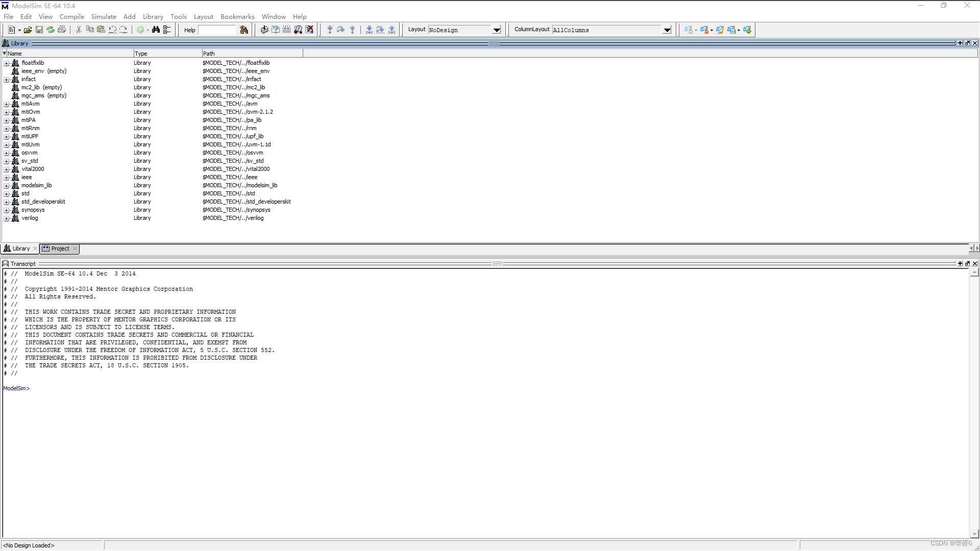Switch to the Project tab
Image resolution: width=980 pixels, height=551 pixels.
coord(60,249)
